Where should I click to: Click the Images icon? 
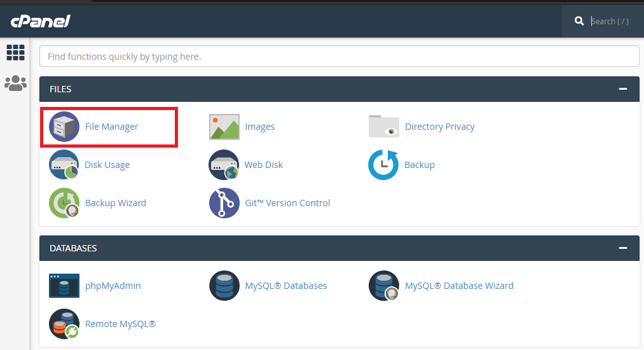224,127
